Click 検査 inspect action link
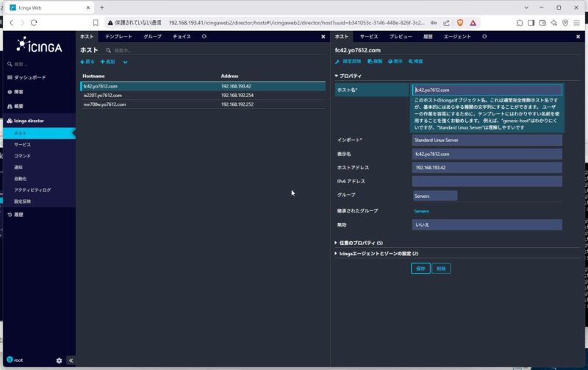 pyautogui.click(x=415, y=62)
